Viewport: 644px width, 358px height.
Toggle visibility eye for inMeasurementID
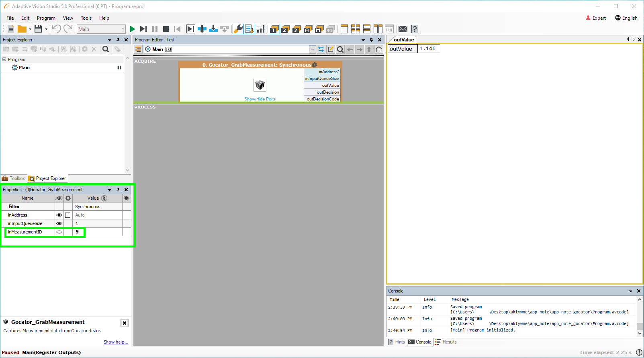point(59,232)
